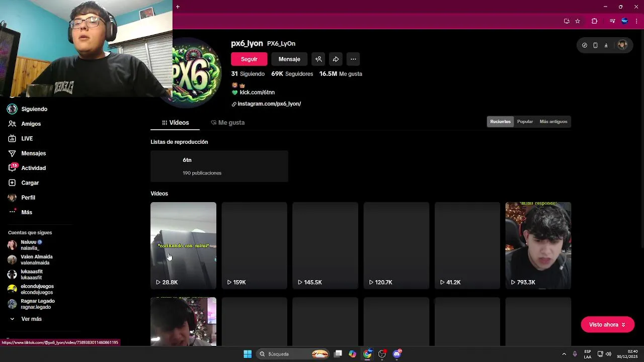Open lukaaasfit account in sidebar
This screenshot has height=362, width=644.
(x=25, y=275)
